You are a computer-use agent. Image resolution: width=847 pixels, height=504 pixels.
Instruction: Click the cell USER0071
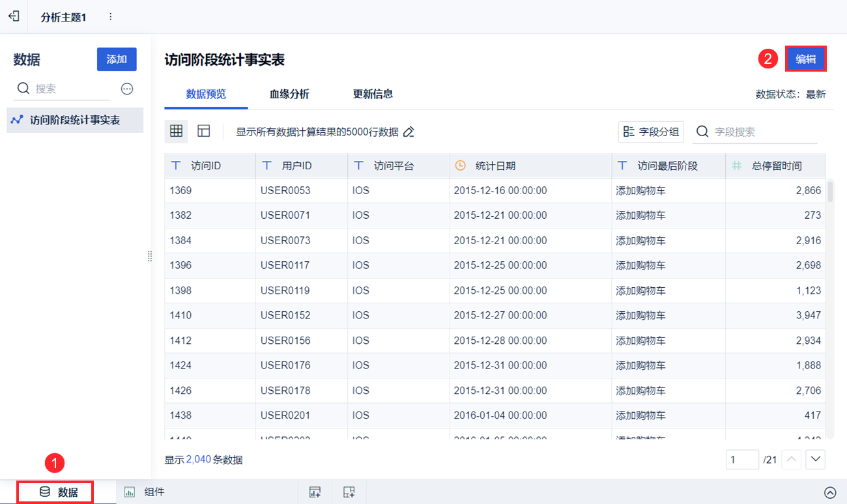[302, 216]
